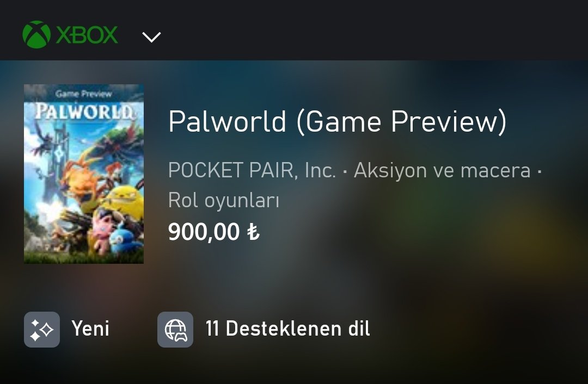
Task: Click the PALWORLD logo on cover art
Action: [x=84, y=112]
